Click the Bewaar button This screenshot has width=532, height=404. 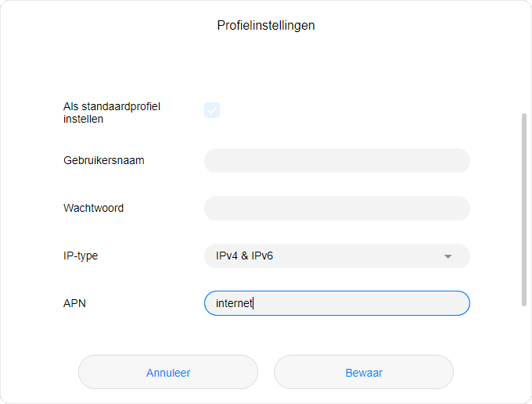pyautogui.click(x=364, y=373)
